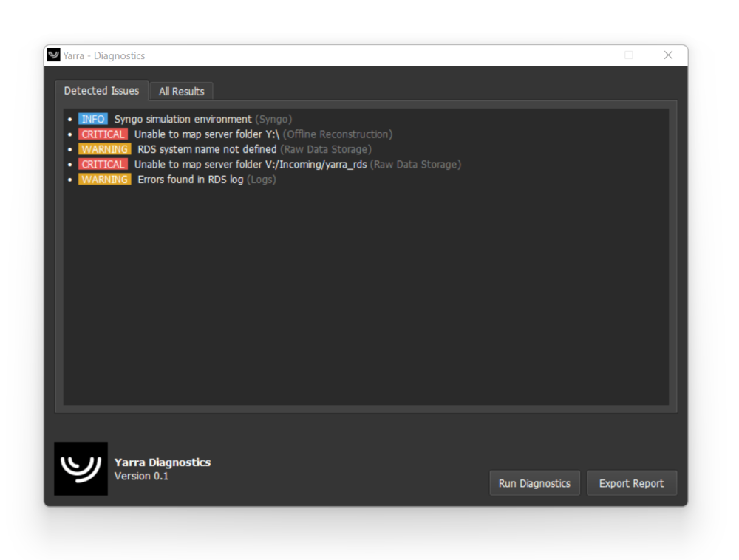Image resolution: width=739 pixels, height=560 pixels.
Task: Click the CRITICAL badge for folder Y:\
Action: point(103,134)
